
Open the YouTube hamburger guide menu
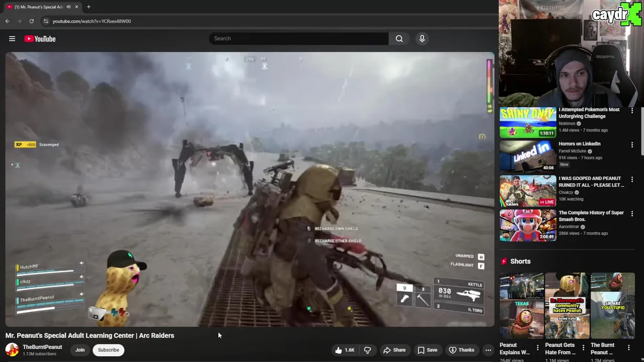(x=12, y=39)
